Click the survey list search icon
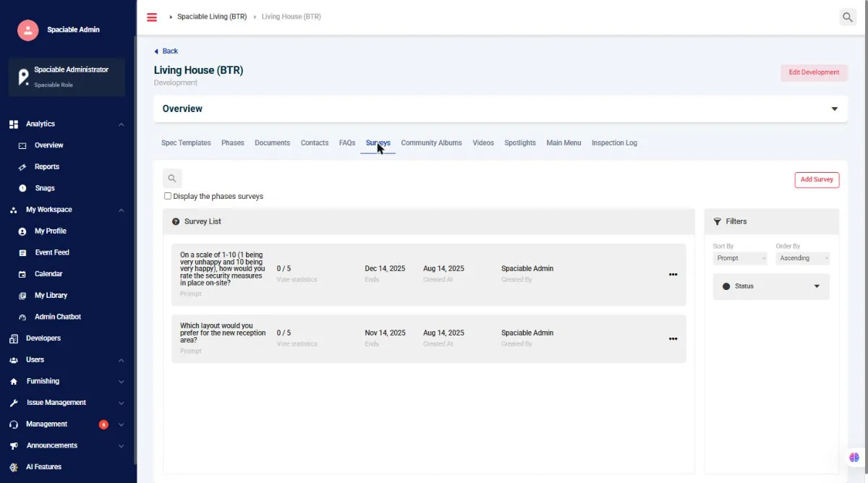The width and height of the screenshot is (868, 483). [172, 179]
